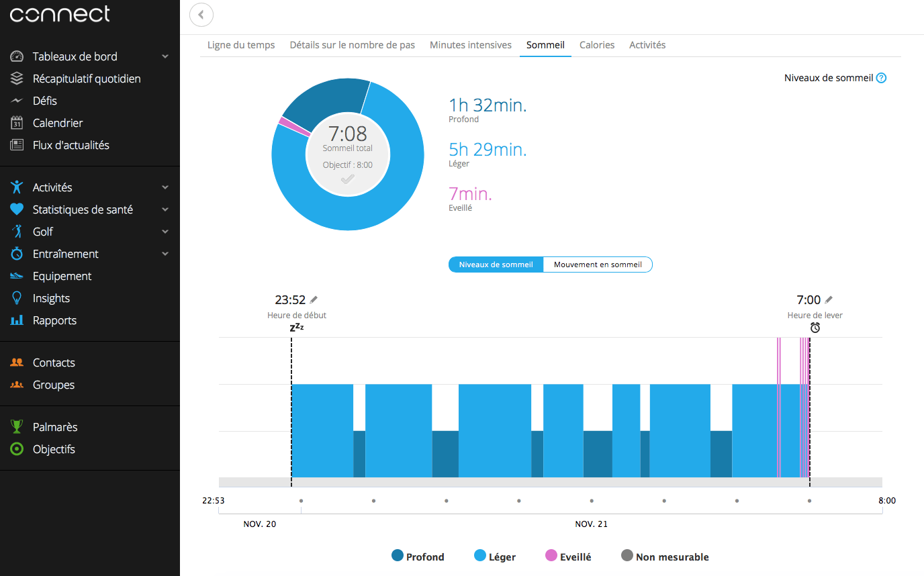This screenshot has width=924, height=576.
Task: Open the Niveaux de sommeil help icon
Action: (x=881, y=77)
